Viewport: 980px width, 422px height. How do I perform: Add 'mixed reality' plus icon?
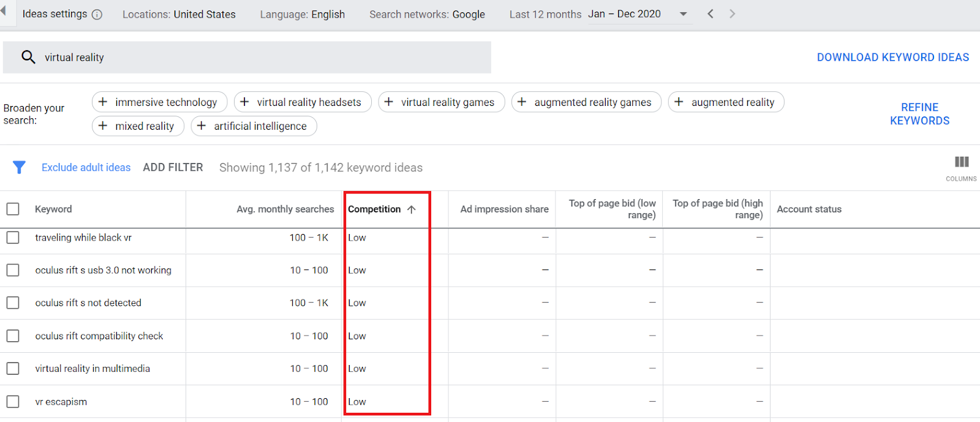click(x=103, y=126)
